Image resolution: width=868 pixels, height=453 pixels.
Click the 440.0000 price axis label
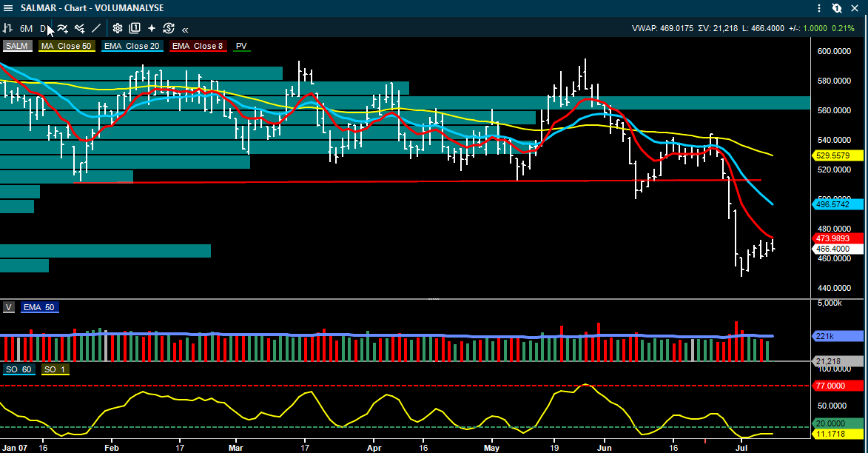pyautogui.click(x=834, y=288)
